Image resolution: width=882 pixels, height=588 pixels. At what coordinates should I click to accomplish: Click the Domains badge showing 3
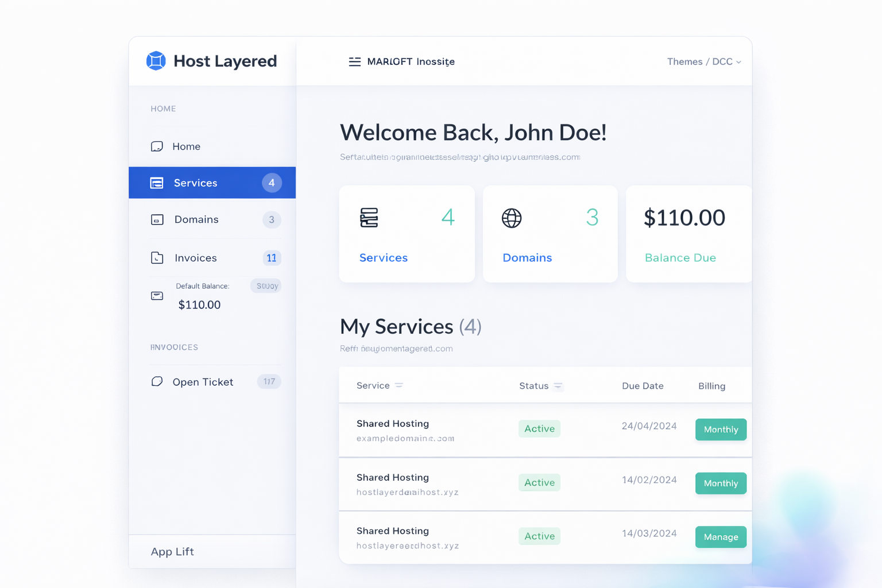(272, 219)
